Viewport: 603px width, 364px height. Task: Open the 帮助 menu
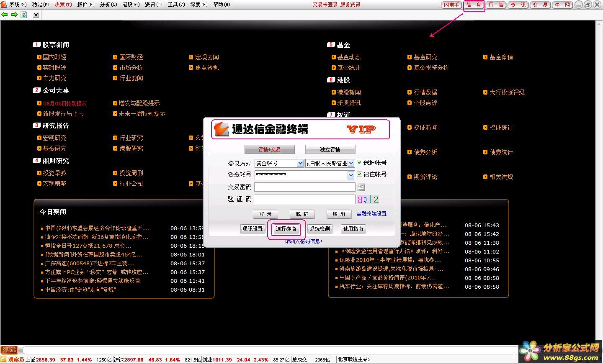coord(221,5)
